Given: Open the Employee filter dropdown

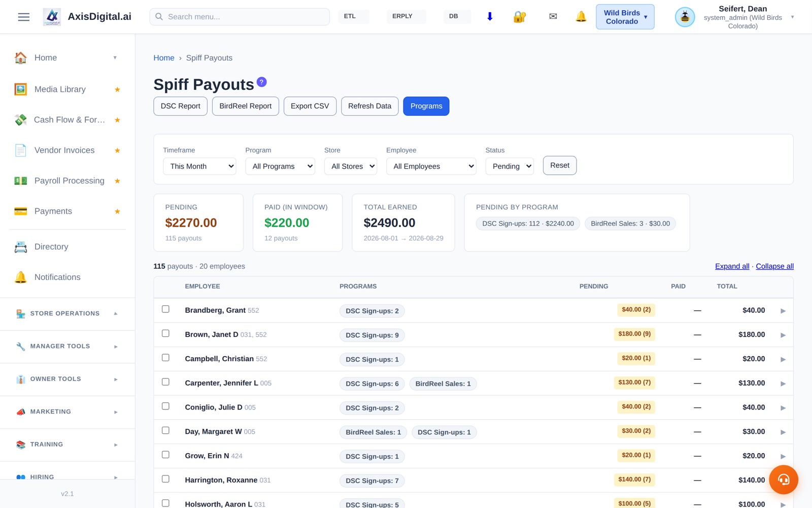Looking at the screenshot, I should coord(431,166).
